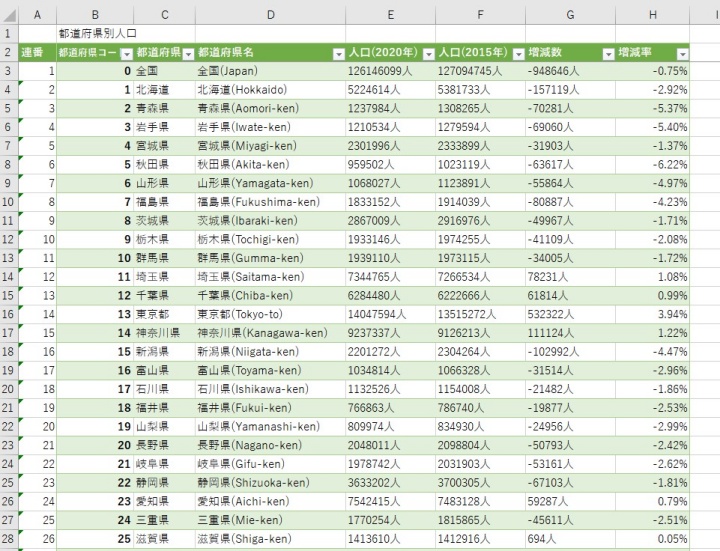Viewport: 720px width, 551px height.
Task: Click 都道府県 cell 北海道 in column C
Action: (164, 90)
